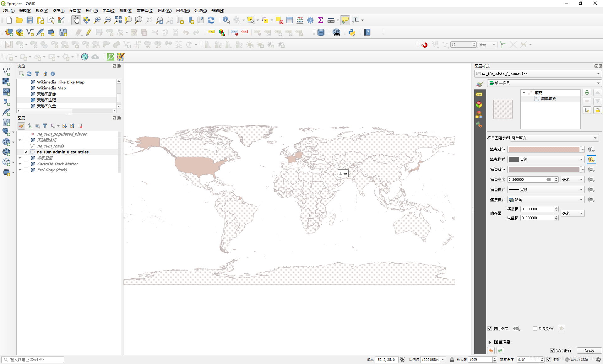
Task: Click the Refresh map icon
Action: pyautogui.click(x=211, y=20)
